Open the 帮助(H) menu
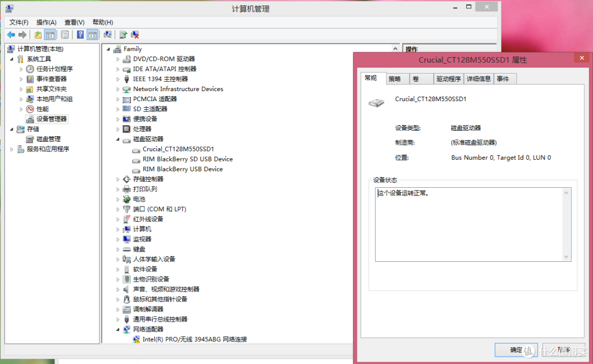The width and height of the screenshot is (593, 364). coord(103,23)
